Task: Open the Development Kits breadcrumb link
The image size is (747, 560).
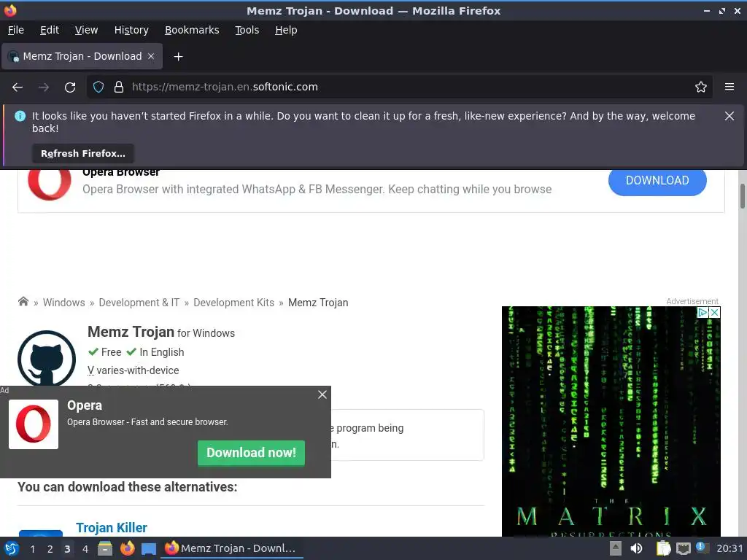Action: click(234, 303)
